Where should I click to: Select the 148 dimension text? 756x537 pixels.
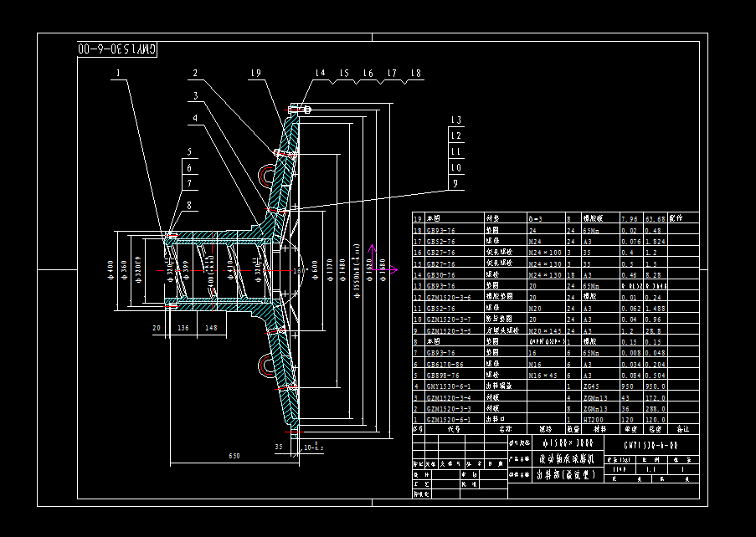tap(211, 328)
